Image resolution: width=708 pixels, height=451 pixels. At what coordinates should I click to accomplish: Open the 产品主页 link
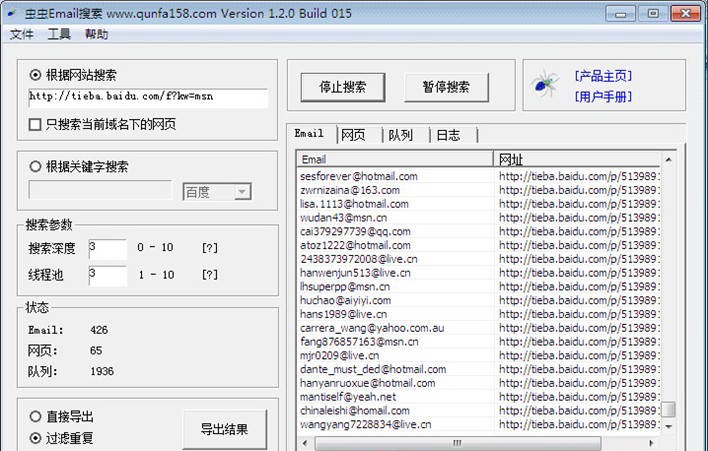tap(603, 76)
